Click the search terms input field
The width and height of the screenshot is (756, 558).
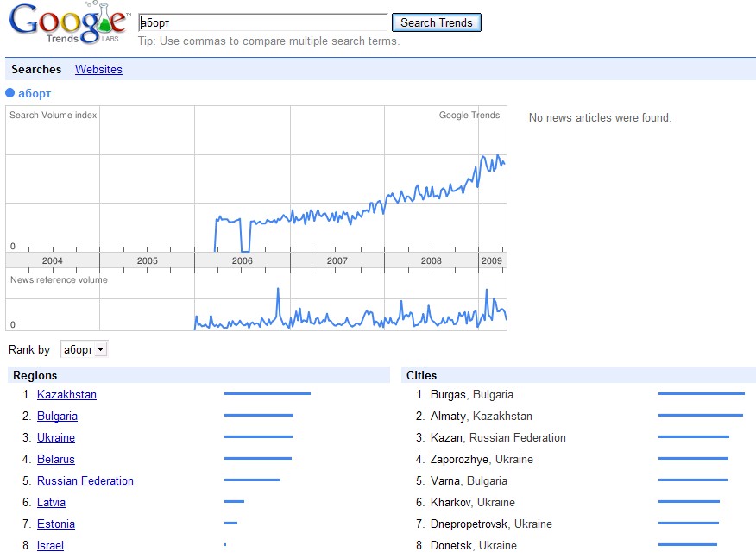(262, 22)
